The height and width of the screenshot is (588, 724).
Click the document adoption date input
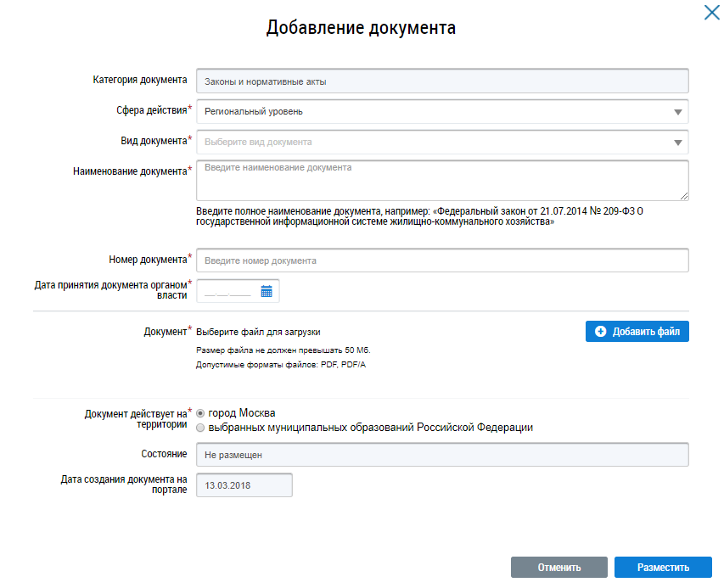(227, 292)
